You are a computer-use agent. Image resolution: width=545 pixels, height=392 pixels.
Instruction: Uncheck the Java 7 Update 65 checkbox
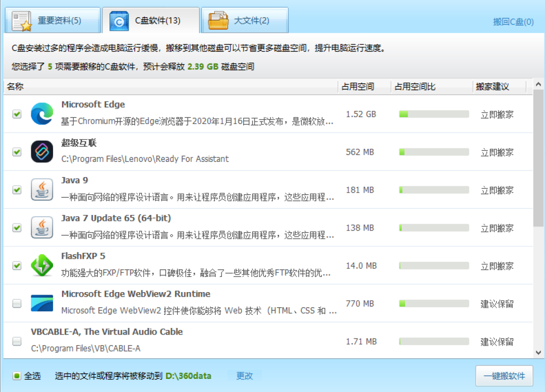tap(17, 228)
